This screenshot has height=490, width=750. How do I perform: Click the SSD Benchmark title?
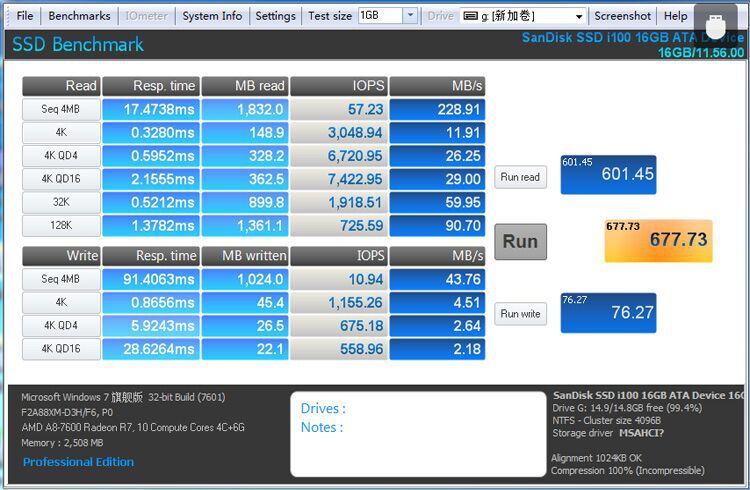[x=77, y=45]
